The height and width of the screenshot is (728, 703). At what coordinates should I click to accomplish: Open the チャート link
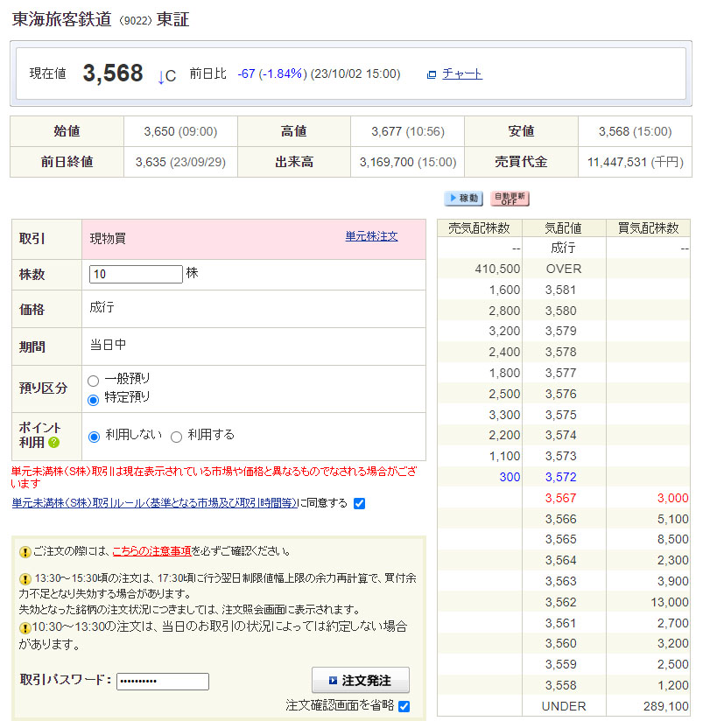point(462,74)
